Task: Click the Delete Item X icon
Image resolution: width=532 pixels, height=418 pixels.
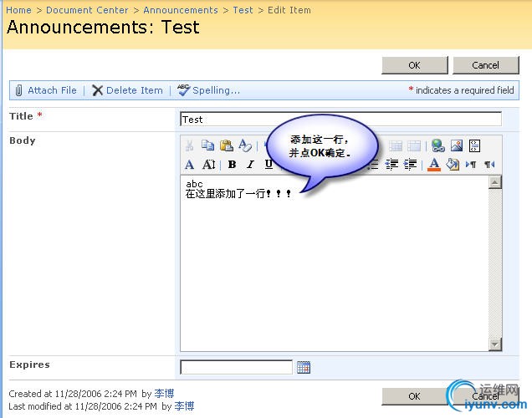Action: (97, 90)
